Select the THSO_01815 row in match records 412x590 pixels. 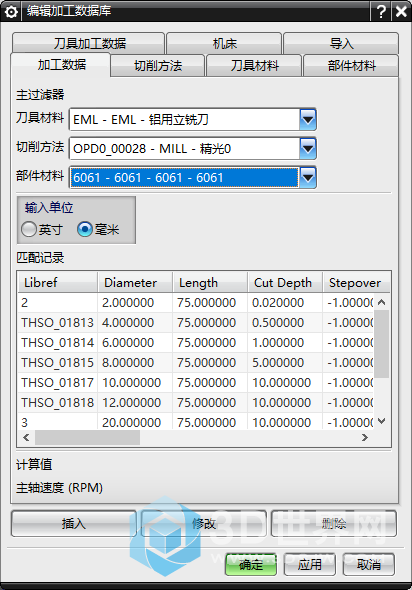196,362
